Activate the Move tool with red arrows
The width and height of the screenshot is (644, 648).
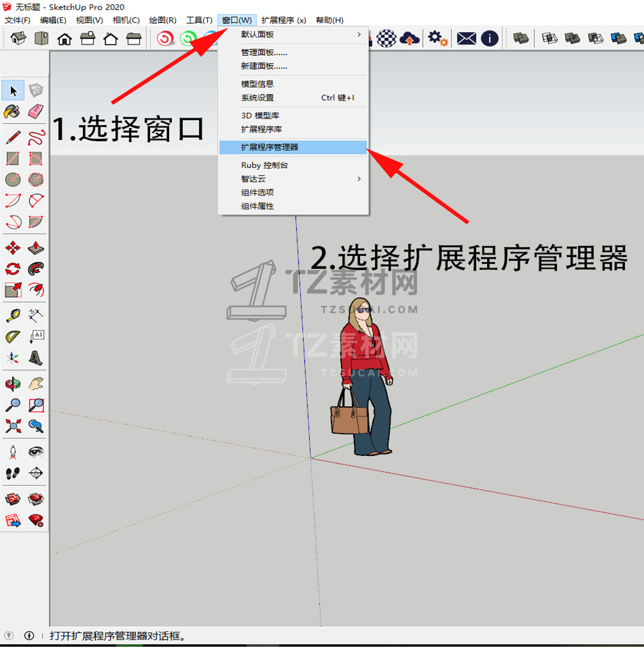(13, 247)
